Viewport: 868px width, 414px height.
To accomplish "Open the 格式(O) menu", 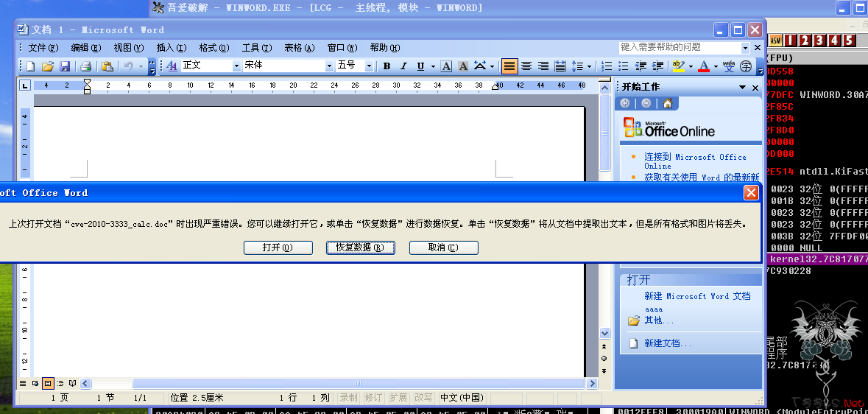I will click(x=214, y=48).
